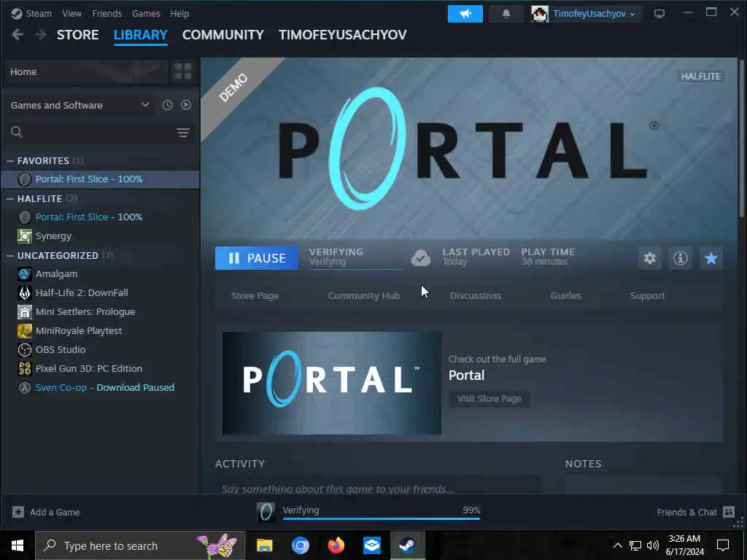Open the Community Hub link

point(364,296)
